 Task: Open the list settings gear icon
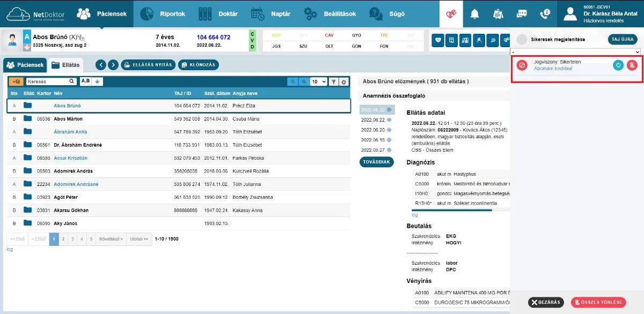pos(343,82)
